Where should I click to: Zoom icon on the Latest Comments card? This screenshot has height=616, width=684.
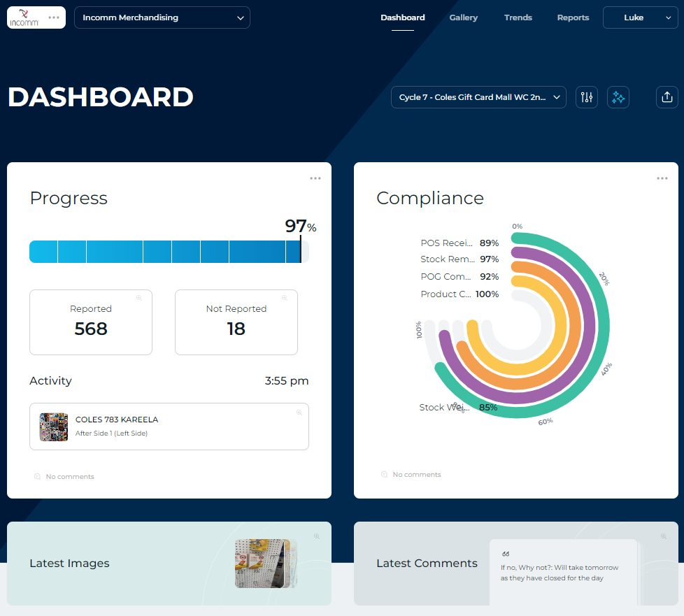(664, 536)
